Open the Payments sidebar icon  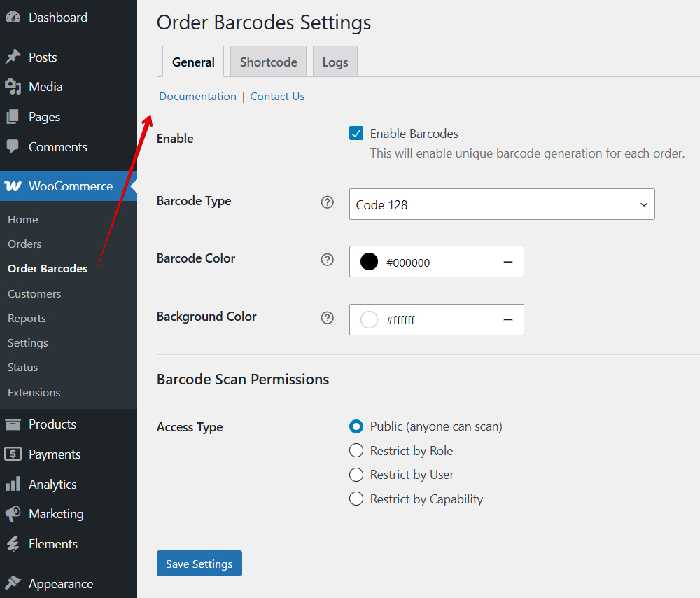point(15,454)
